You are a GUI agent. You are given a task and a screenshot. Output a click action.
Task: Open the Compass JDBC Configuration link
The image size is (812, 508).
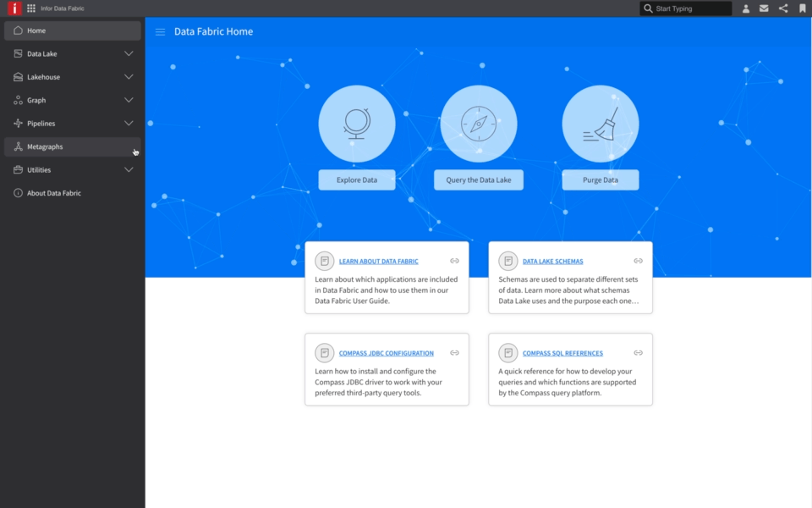click(387, 353)
